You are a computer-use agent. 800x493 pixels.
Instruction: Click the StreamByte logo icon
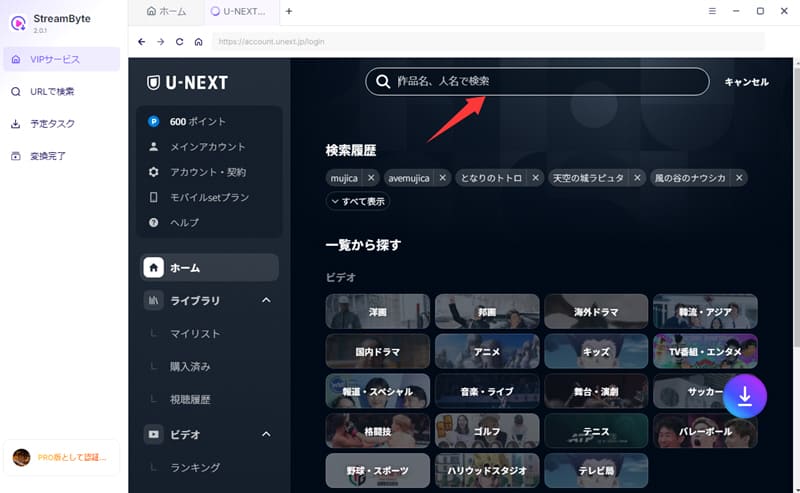18,23
